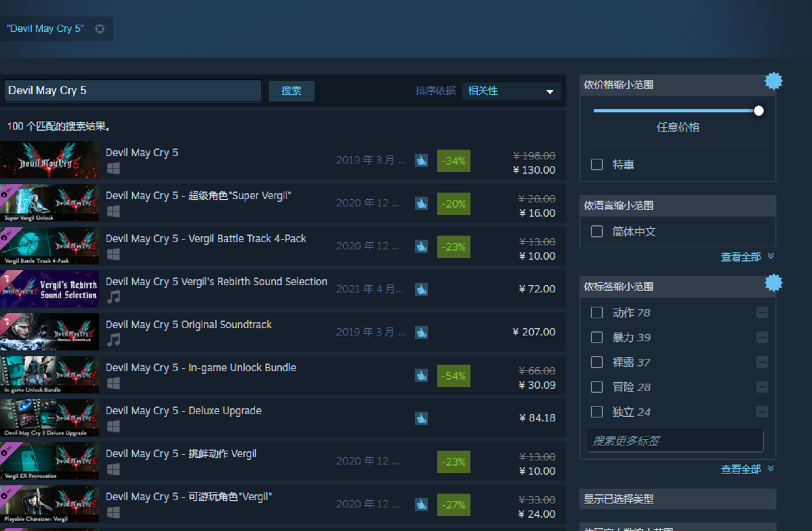The image size is (812, 531).
Task: Check the 独立 tag filter
Action: pos(597,412)
